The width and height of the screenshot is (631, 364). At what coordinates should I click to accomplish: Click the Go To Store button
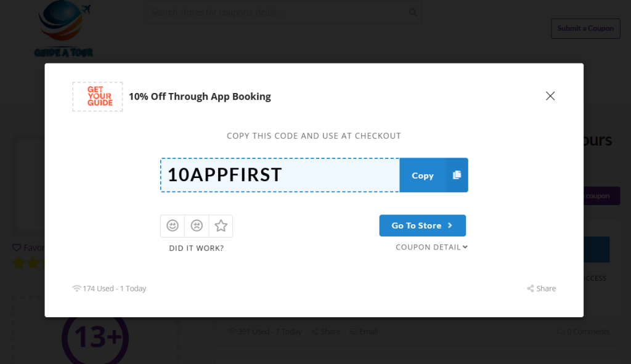(x=423, y=225)
